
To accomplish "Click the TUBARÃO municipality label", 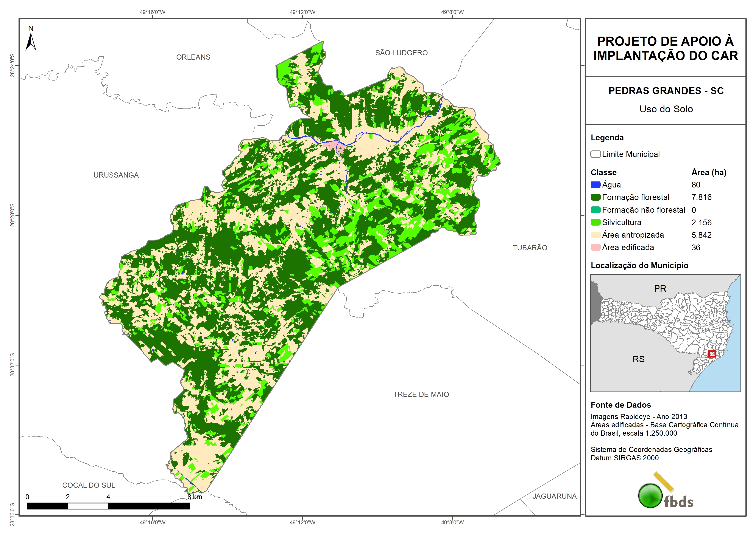I will (530, 248).
